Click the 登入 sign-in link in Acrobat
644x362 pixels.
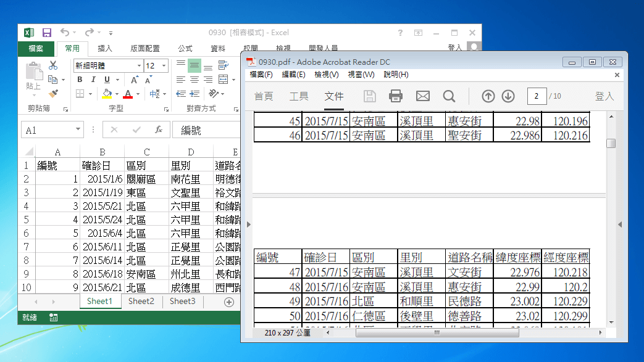(604, 96)
